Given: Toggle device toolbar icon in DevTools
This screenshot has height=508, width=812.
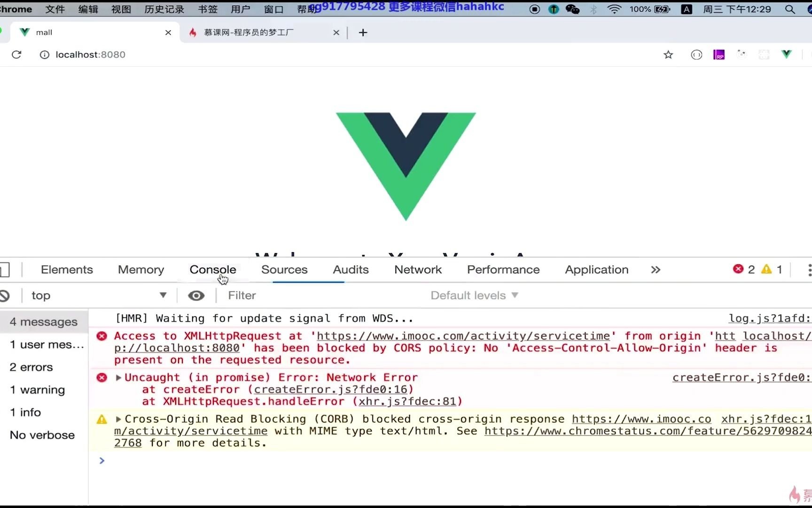Looking at the screenshot, I should 5,270.
